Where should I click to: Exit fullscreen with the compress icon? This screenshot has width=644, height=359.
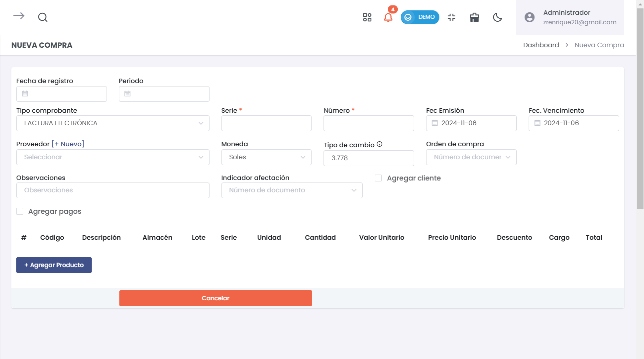[452, 18]
